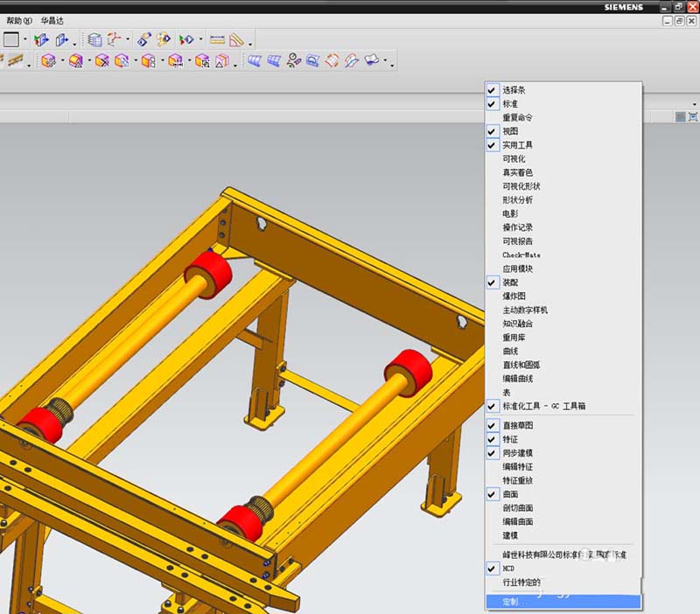
Task: Click the green arrow diamond icon
Action: pos(186,40)
